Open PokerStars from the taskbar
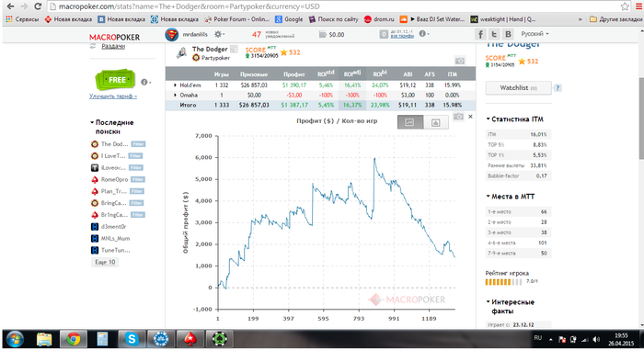Viewport: 644px width, 362px height. 190,339
